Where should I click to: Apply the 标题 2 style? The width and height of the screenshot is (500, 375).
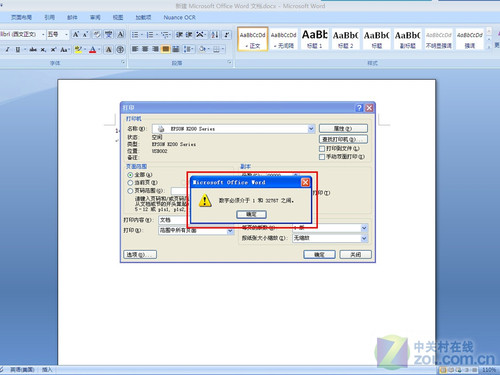(346, 39)
